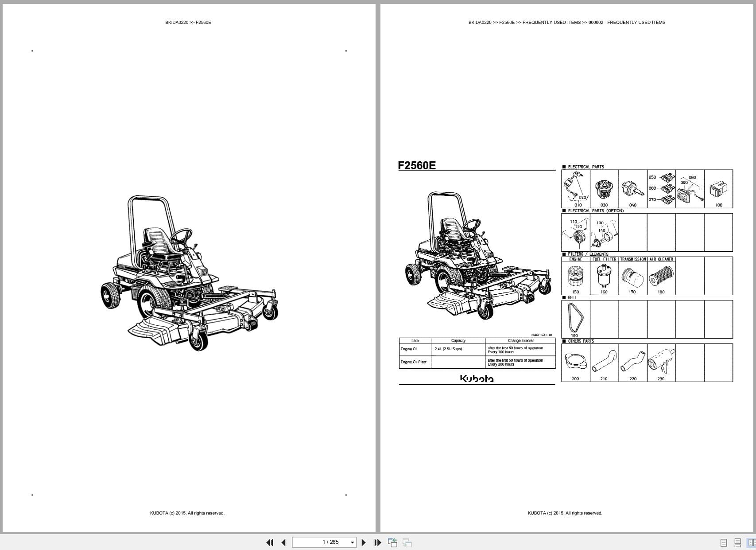Click the Capacity column header
The height and width of the screenshot is (550, 756).
[x=458, y=341]
